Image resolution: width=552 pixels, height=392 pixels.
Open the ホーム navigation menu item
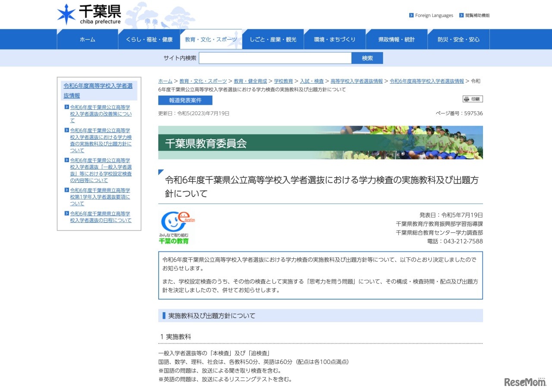(x=87, y=39)
